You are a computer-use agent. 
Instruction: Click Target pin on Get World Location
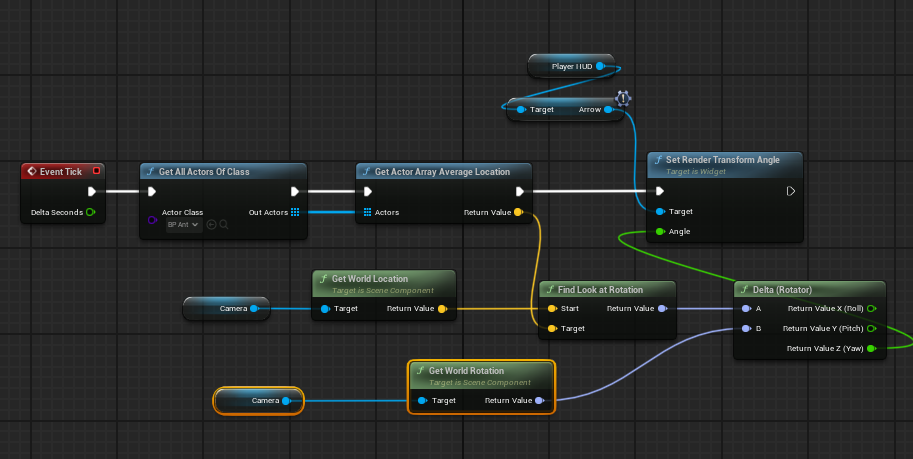(325, 309)
